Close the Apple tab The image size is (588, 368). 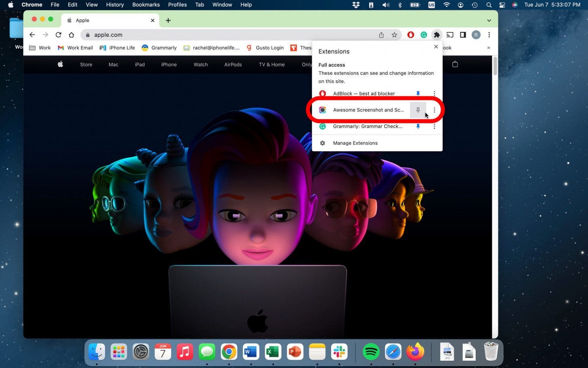153,20
